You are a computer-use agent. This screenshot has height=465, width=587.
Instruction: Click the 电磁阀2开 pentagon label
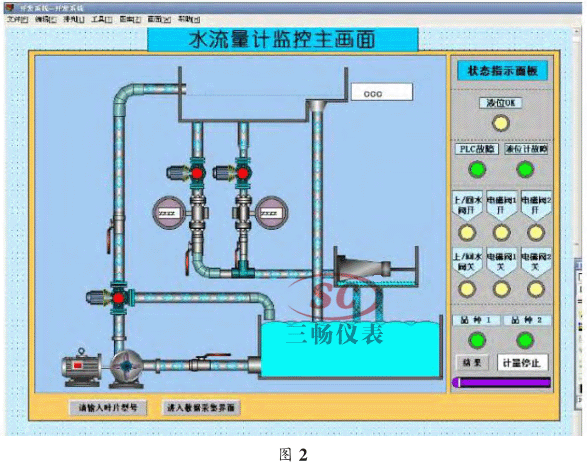pos(536,206)
